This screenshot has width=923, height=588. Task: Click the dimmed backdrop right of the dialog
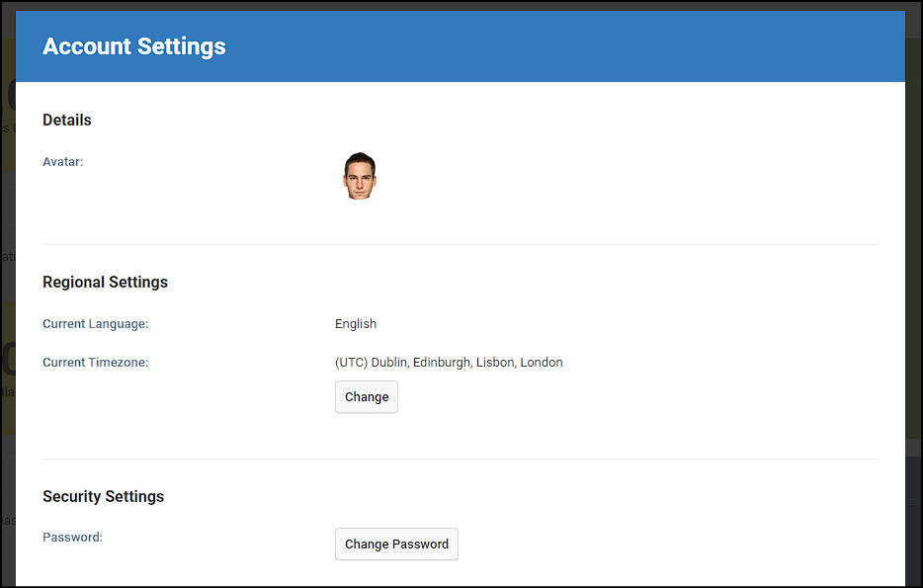click(x=914, y=294)
